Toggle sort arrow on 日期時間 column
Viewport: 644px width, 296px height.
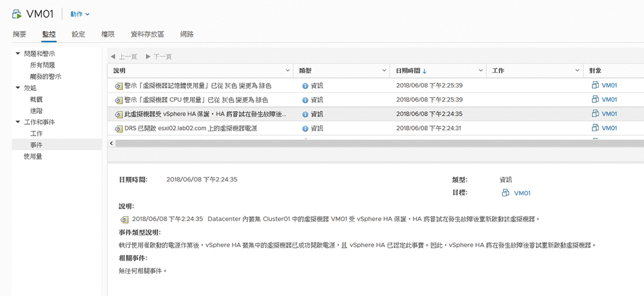pyautogui.click(x=424, y=71)
